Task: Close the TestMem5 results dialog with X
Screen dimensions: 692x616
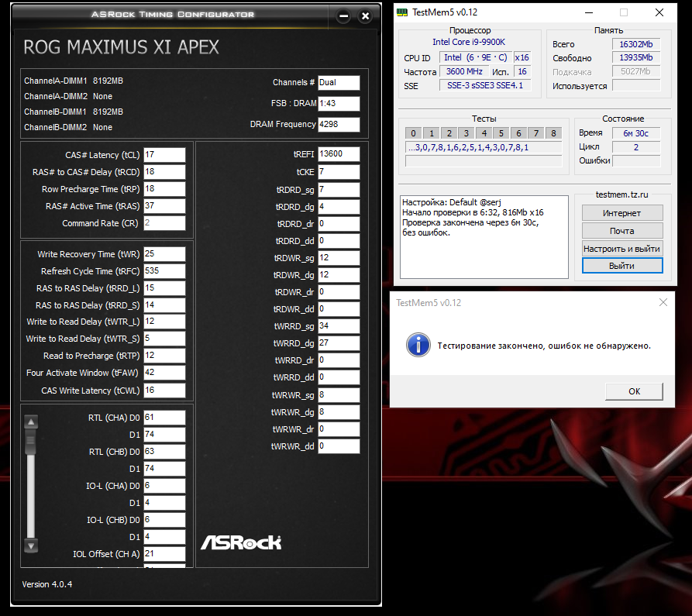Action: pyautogui.click(x=663, y=302)
